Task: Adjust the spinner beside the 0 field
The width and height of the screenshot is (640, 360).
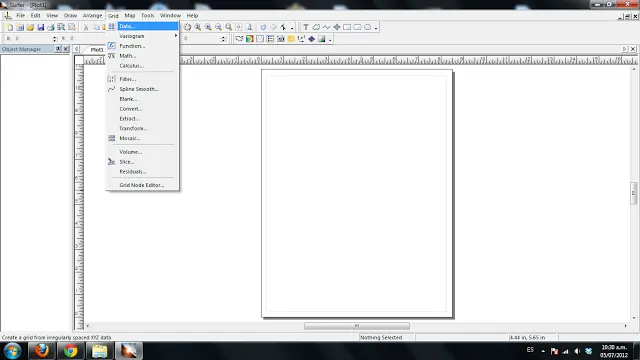Action: pyautogui.click(x=223, y=39)
